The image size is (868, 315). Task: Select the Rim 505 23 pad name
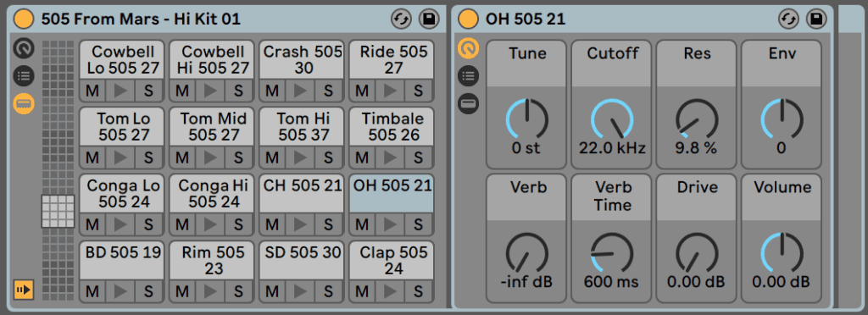[211, 260]
